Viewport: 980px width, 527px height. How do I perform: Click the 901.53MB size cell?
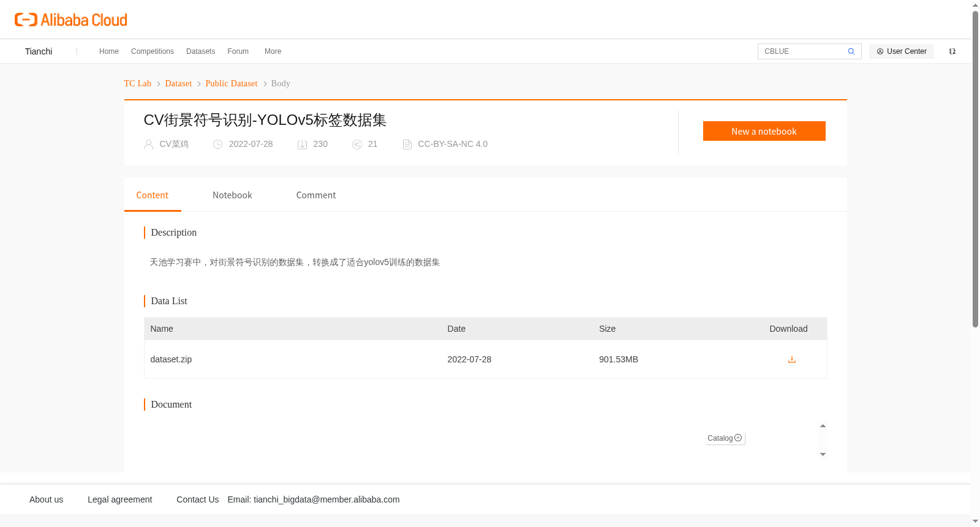click(619, 359)
